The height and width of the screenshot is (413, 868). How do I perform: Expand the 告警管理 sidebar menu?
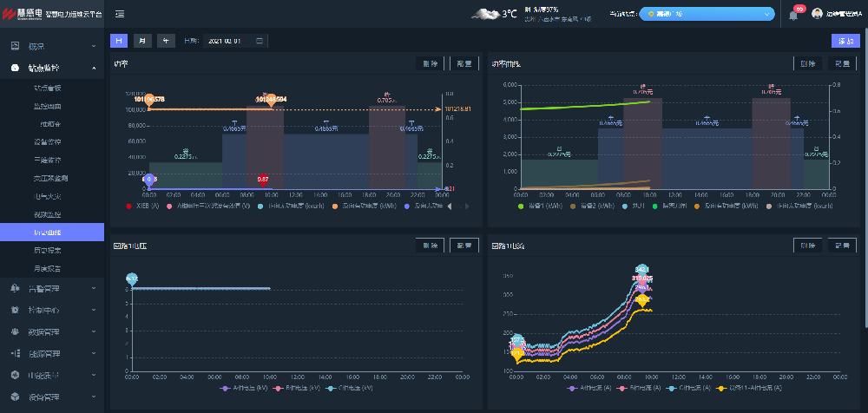tap(52, 288)
